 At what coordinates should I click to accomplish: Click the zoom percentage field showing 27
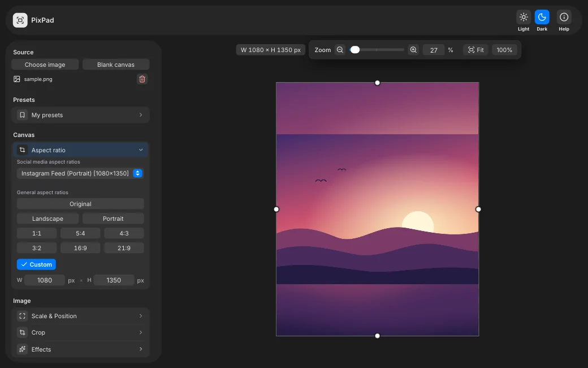point(434,50)
